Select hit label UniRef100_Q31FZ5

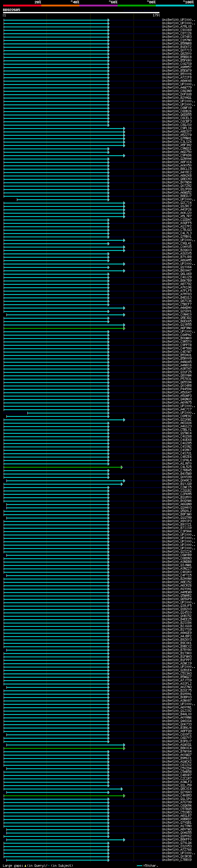click(177, 372)
